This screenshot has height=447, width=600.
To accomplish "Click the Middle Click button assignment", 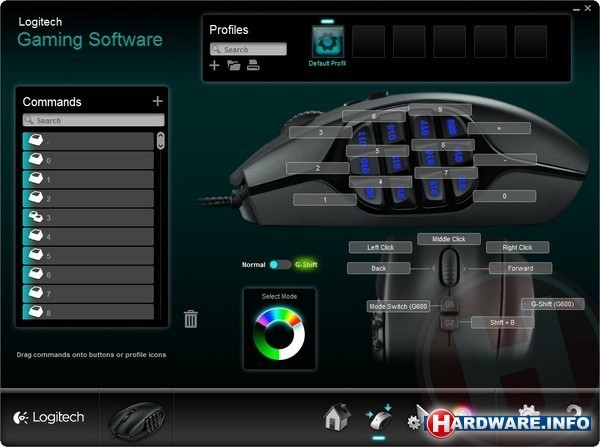I will pyautogui.click(x=449, y=239).
